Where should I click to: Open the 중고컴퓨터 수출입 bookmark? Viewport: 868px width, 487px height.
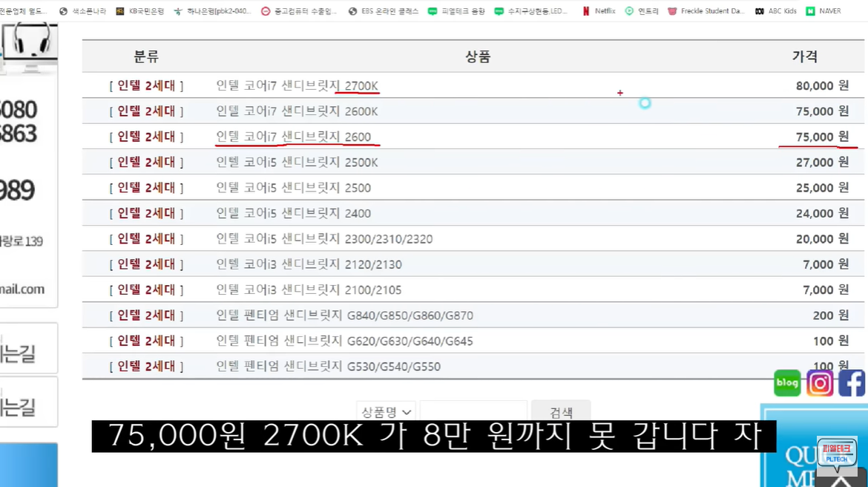pos(299,11)
